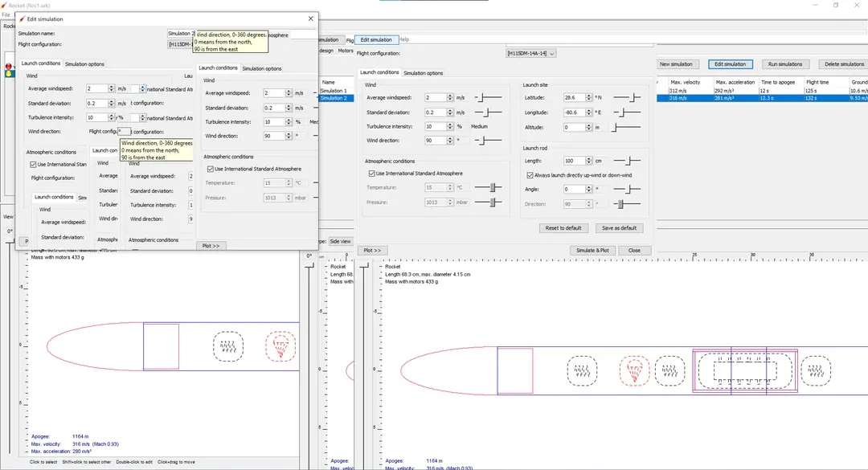Open the File menu
This screenshot has width=868, height=470.
tap(6, 15)
